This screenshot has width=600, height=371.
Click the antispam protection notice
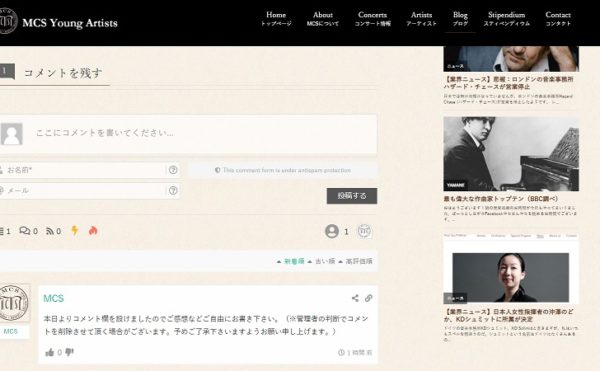(x=283, y=170)
